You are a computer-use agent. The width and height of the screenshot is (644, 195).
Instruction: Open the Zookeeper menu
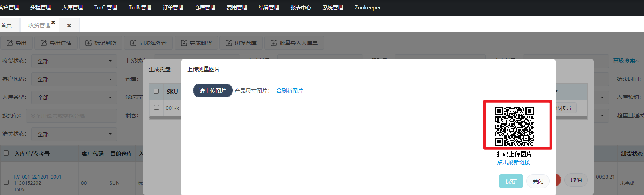click(x=368, y=7)
